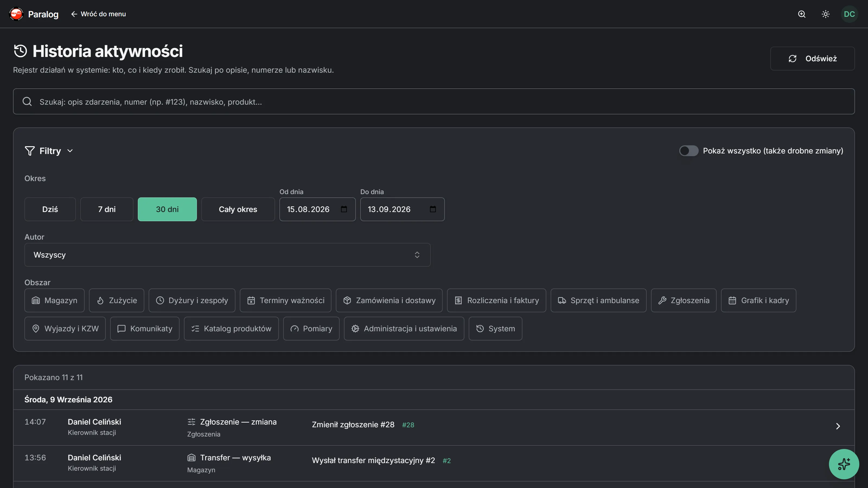
Task: Toggle the Administracja i ustawienia filter
Action: click(404, 329)
